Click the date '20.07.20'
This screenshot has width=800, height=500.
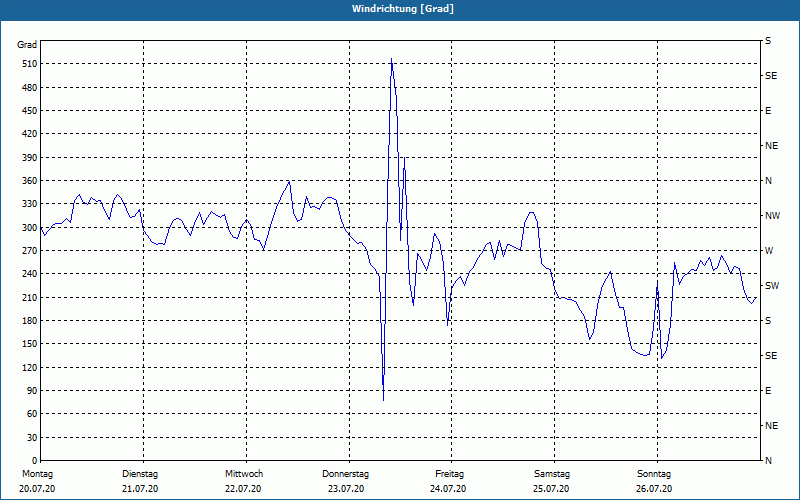tap(37, 489)
